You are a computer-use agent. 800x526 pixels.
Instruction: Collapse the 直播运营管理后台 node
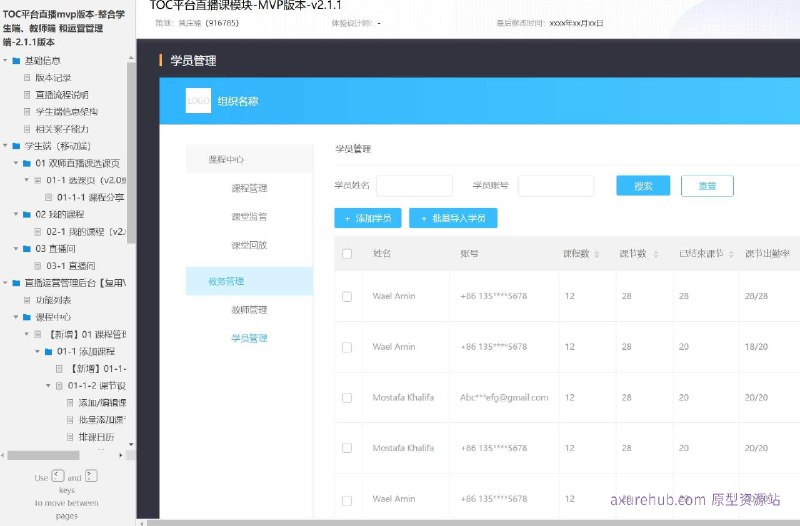point(5,283)
